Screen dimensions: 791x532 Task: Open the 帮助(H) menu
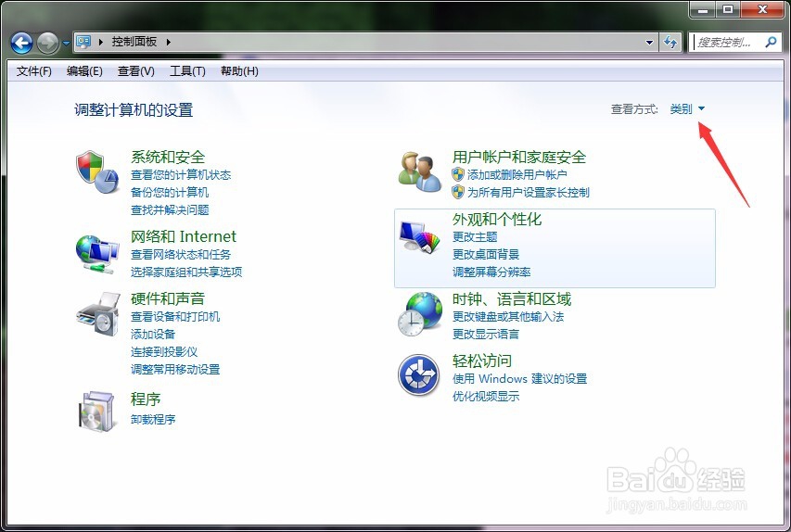[x=239, y=71]
